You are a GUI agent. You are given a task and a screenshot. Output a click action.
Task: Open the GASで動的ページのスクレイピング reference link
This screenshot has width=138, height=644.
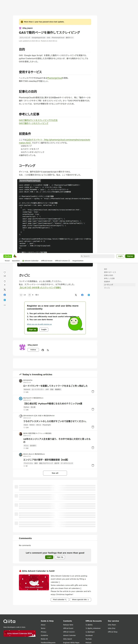pyautogui.click(x=34, y=123)
